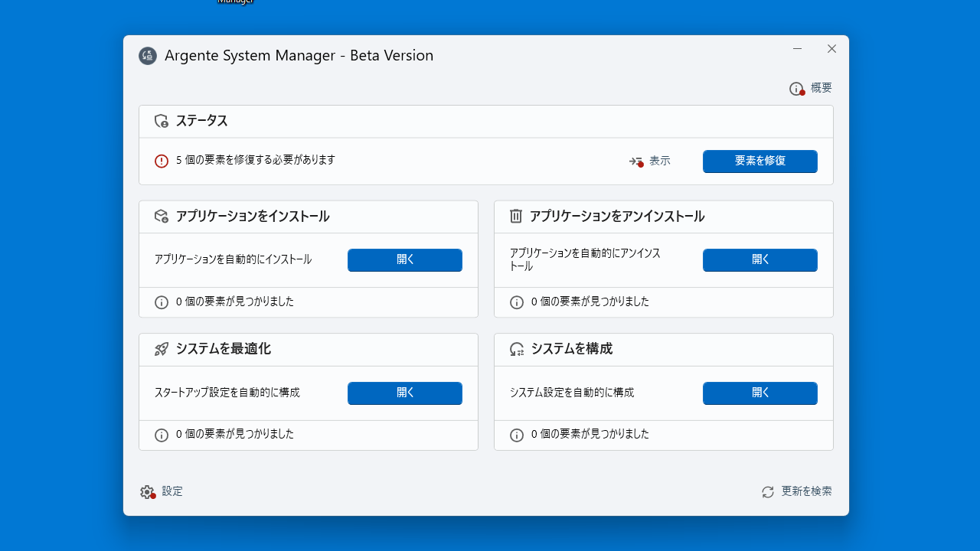980x551 pixels.
Task: Click the システムを構成 section icon
Action: point(516,349)
